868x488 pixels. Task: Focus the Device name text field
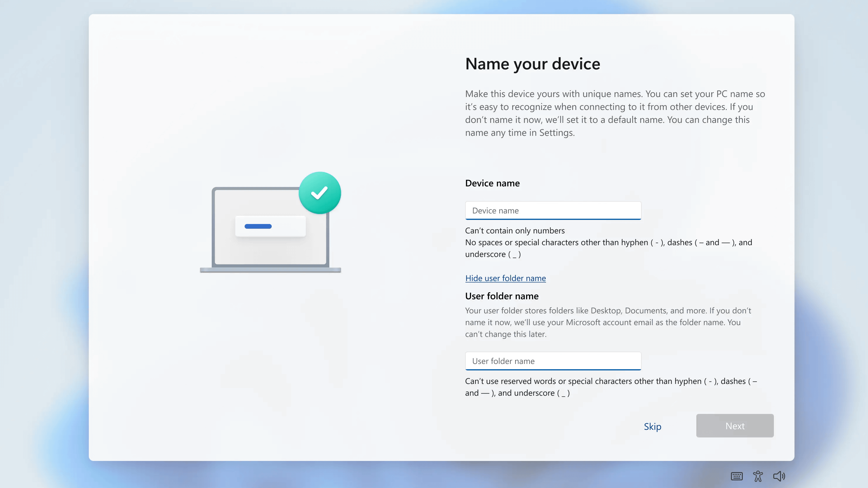[x=553, y=210]
